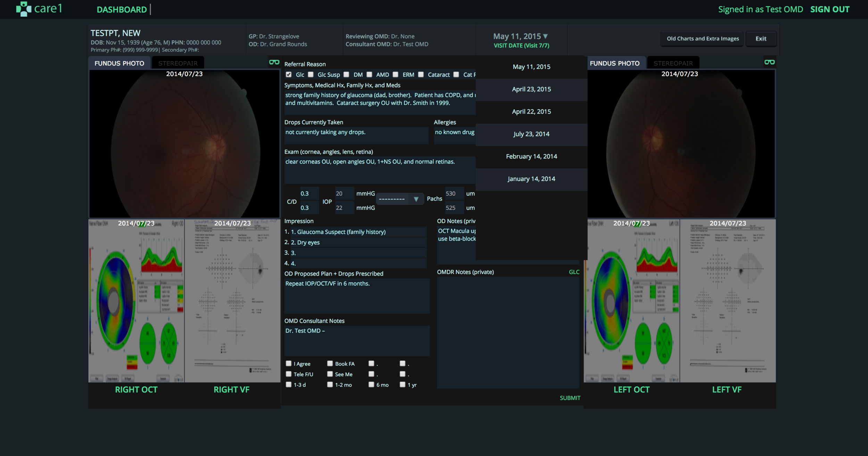Screen dimensions: 868x456
Task: Tick the See Me checkbox
Action: pyautogui.click(x=330, y=374)
